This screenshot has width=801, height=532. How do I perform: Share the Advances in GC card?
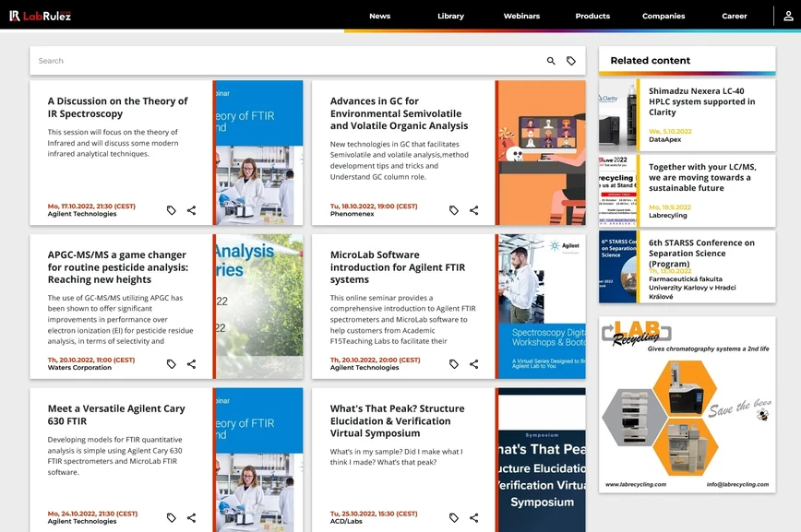pos(474,210)
